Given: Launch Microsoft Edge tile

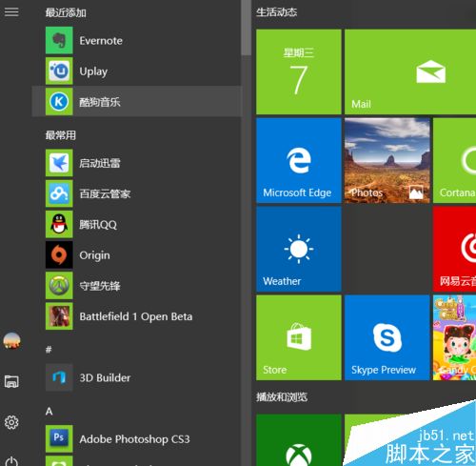Looking at the screenshot, I should 299,160.
